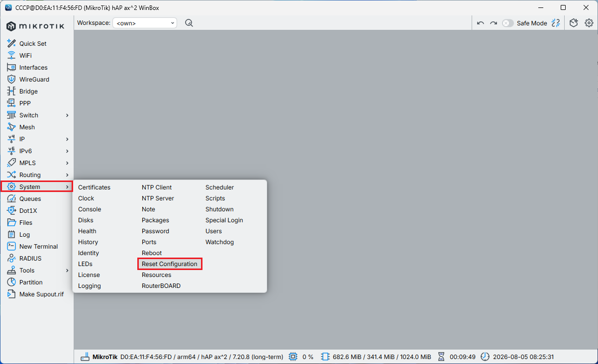The height and width of the screenshot is (364, 598).
Task: Expand the MPLS submenu
Action: tap(67, 163)
